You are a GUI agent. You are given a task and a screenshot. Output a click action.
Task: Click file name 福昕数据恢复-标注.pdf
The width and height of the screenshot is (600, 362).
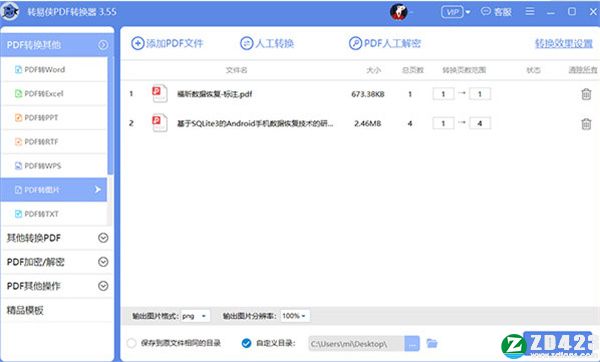(x=214, y=94)
